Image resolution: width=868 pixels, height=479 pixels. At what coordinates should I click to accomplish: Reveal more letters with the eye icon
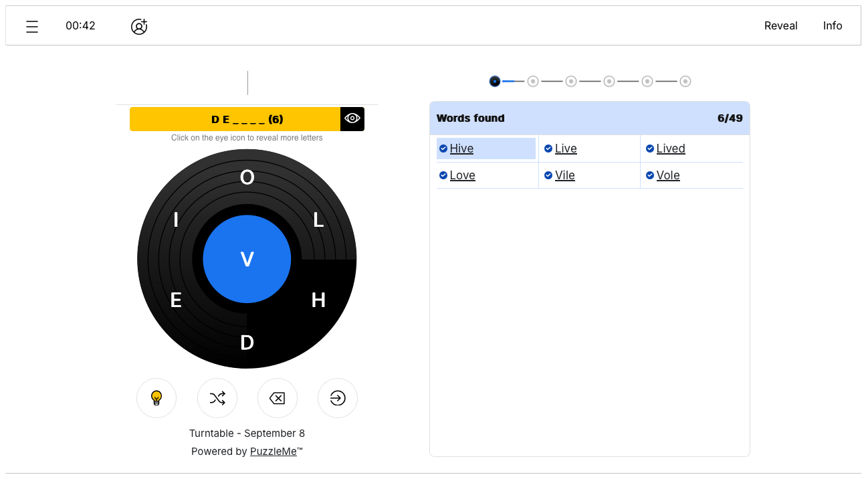click(352, 118)
